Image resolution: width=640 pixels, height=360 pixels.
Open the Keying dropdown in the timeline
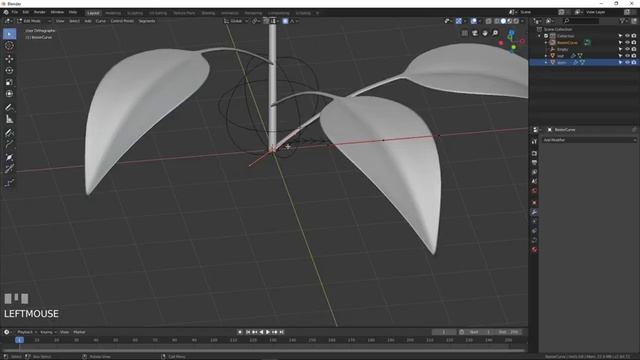point(48,332)
